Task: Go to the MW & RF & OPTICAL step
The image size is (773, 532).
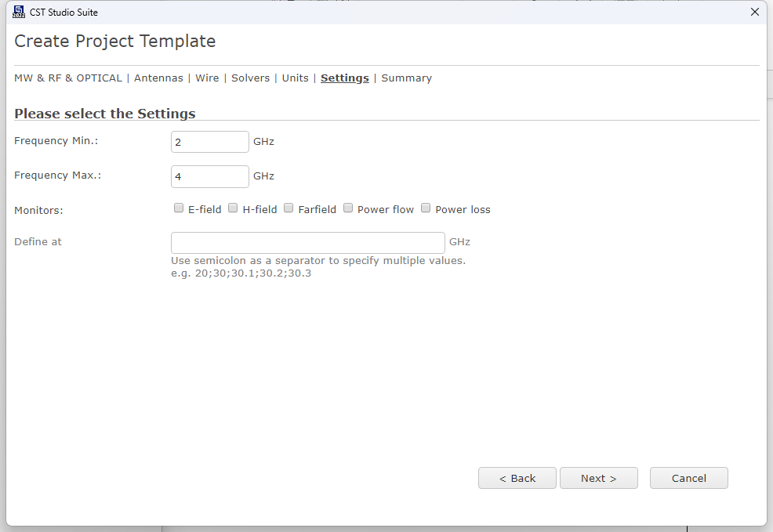Action: pyautogui.click(x=68, y=78)
